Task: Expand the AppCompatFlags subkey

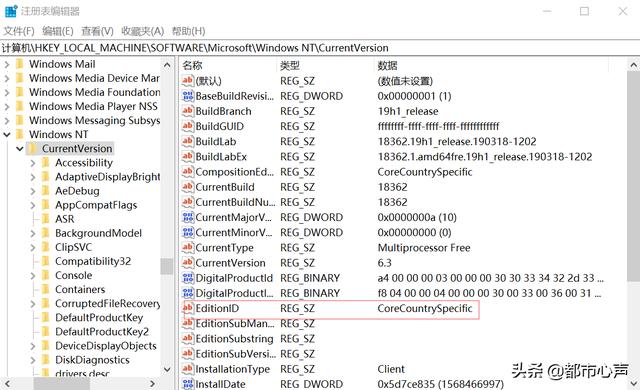Action: (x=33, y=205)
